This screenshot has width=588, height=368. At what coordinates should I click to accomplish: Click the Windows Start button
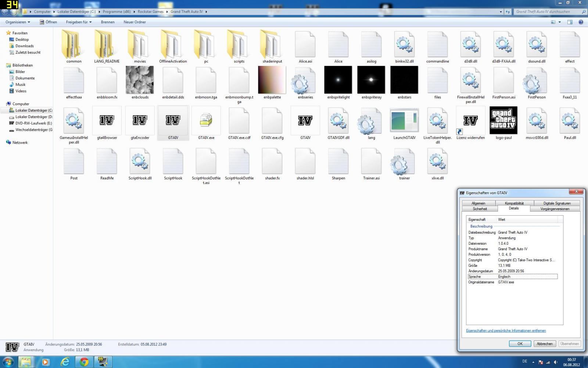coord(8,362)
